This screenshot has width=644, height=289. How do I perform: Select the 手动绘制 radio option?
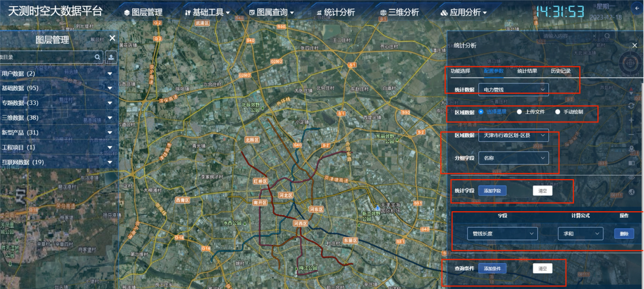click(x=558, y=112)
